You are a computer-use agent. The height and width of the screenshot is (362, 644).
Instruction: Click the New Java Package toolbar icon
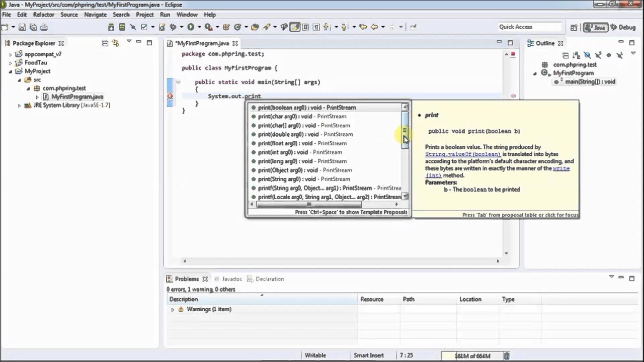tap(226, 27)
